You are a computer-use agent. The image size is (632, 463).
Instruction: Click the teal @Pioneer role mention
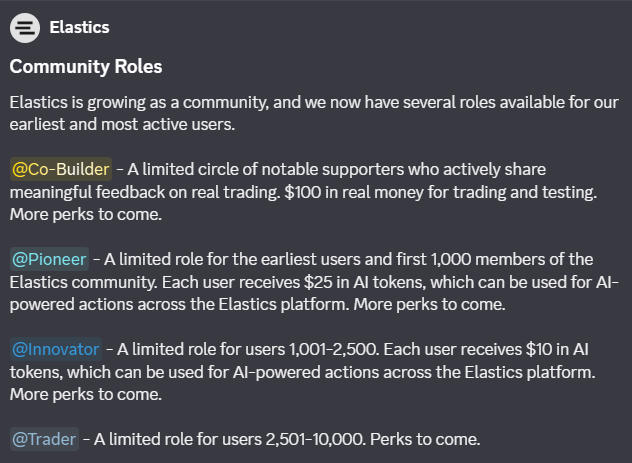(x=49, y=259)
